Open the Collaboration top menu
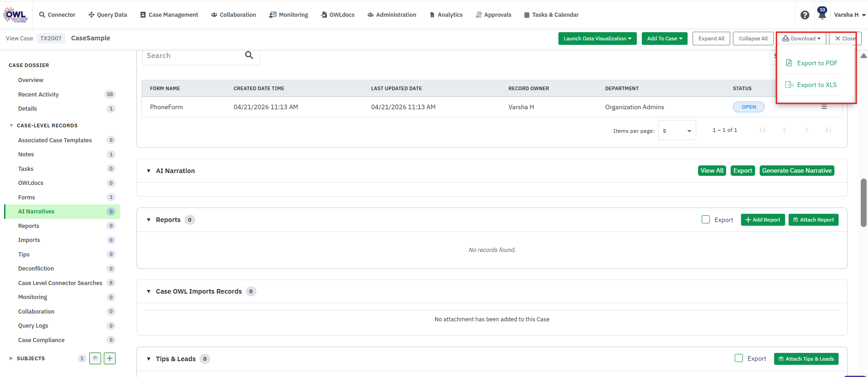Screen dimensions: 868x377 pos(233,15)
